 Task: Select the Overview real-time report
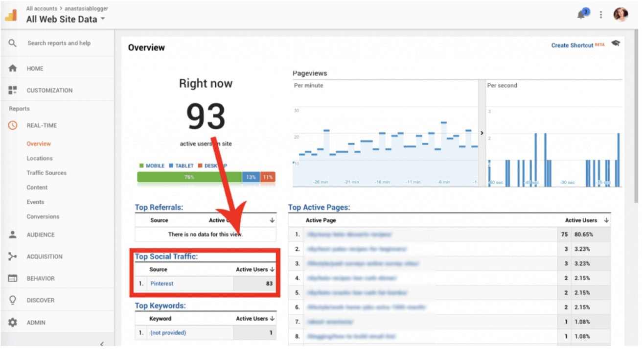pyautogui.click(x=39, y=144)
